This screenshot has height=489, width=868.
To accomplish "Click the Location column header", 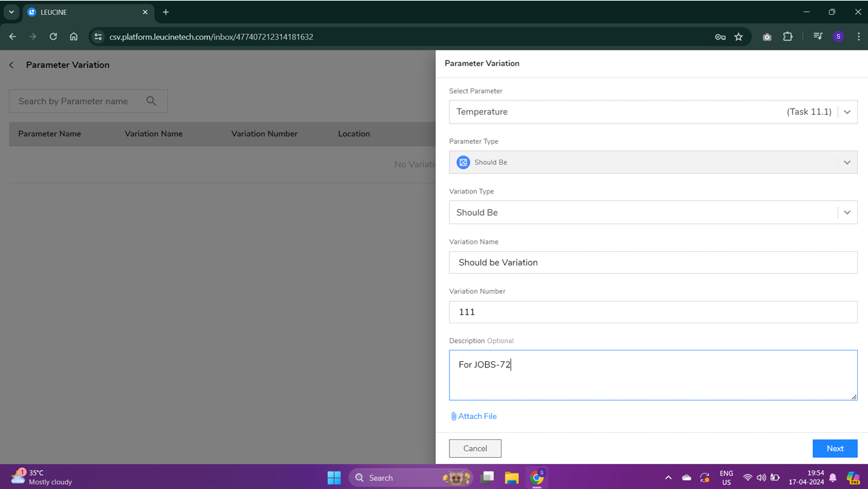I will click(x=354, y=134).
